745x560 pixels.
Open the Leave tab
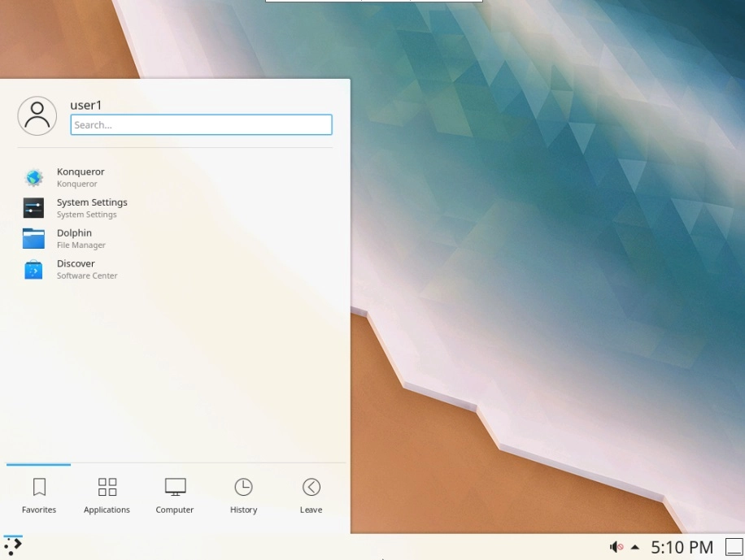(312, 496)
